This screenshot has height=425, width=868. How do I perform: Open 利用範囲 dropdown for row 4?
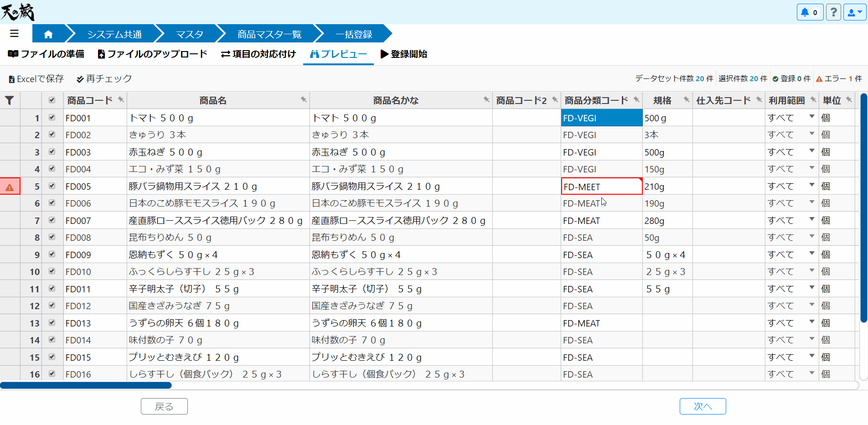click(x=812, y=168)
